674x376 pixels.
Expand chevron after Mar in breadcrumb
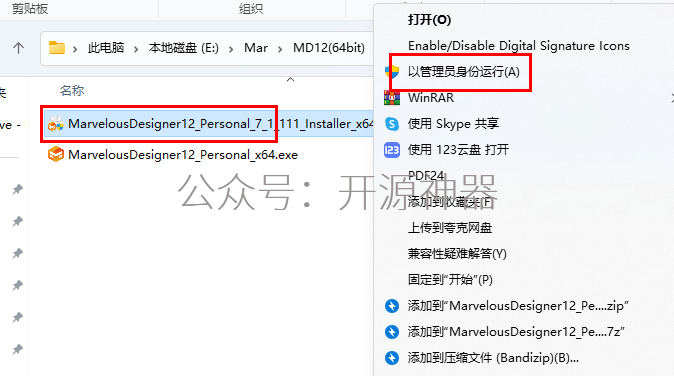pos(280,49)
